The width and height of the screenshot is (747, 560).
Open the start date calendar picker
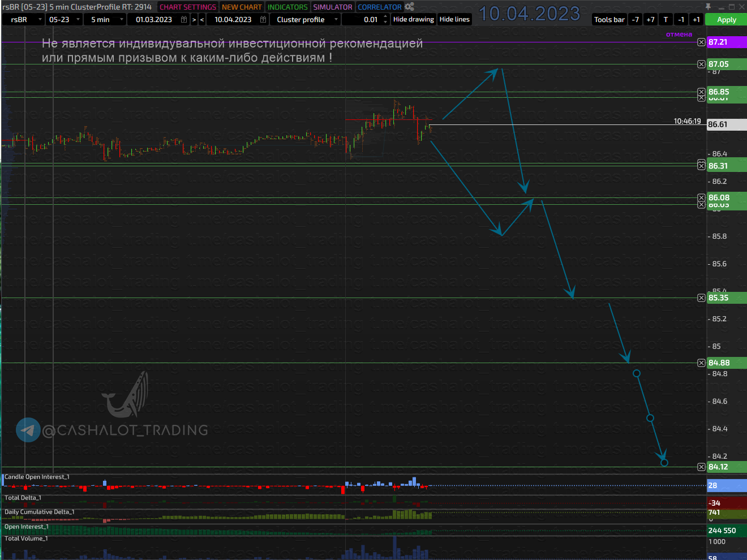[x=184, y=19]
